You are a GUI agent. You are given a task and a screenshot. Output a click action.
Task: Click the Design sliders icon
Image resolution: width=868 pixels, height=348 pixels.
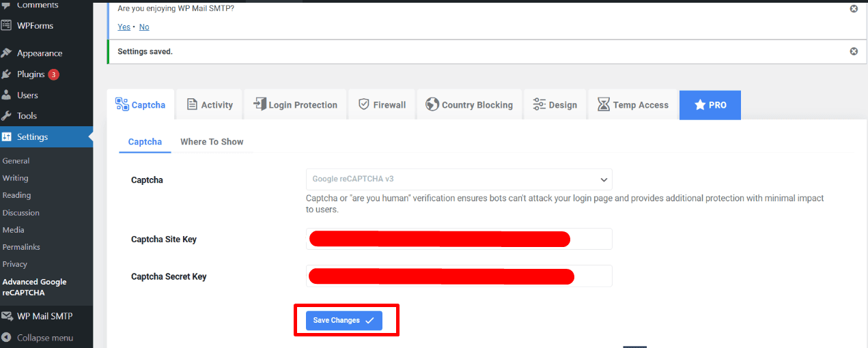[539, 104]
